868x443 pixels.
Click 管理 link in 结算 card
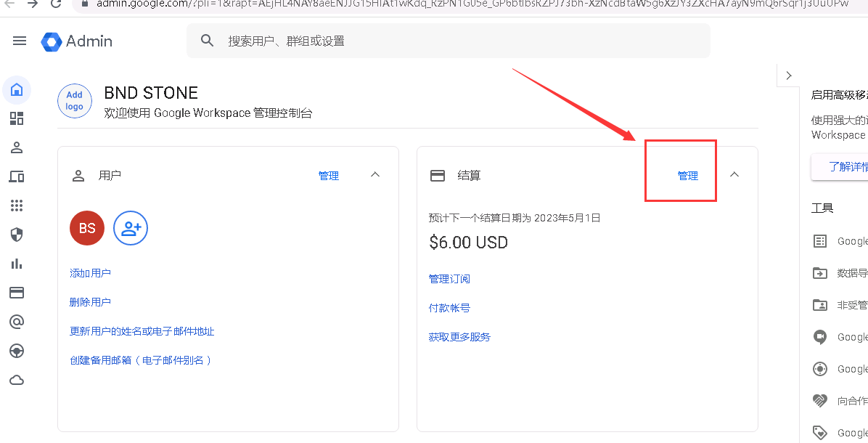[687, 176]
